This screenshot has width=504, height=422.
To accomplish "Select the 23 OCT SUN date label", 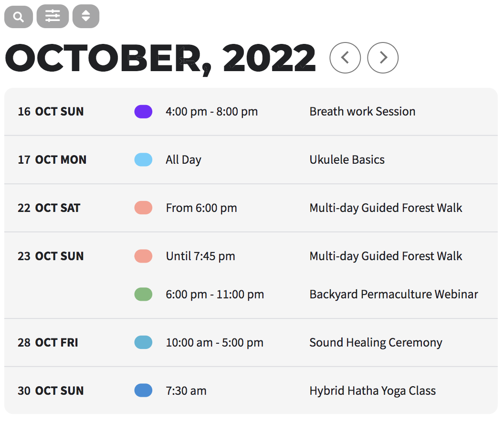I will click(x=51, y=256).
